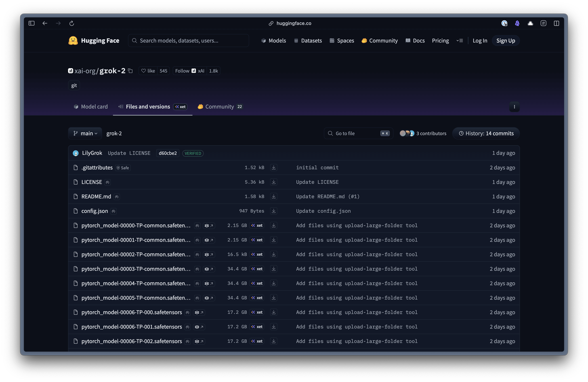Open the .gitattributes file
This screenshot has width=588, height=382.
pyautogui.click(x=97, y=167)
